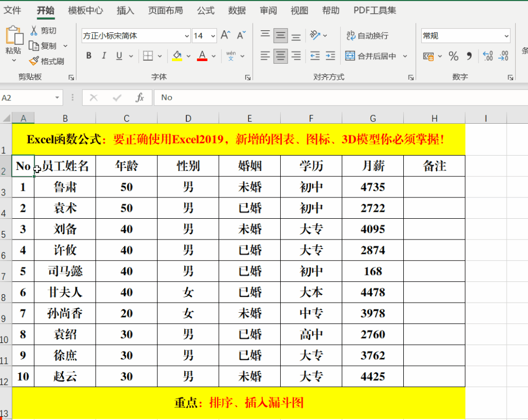The width and height of the screenshot is (528, 420).
Task: Select row 7 header
Action: pos(5,272)
